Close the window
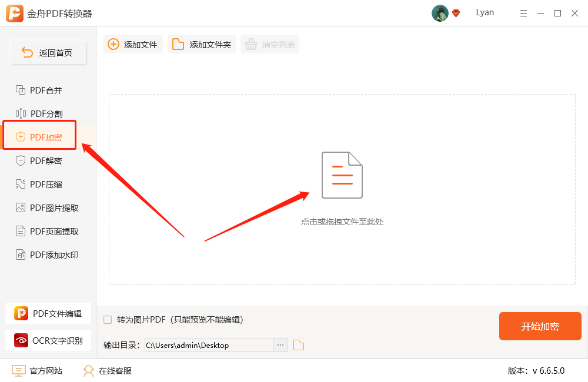Viewport: 588px width, 382px height. coord(574,14)
